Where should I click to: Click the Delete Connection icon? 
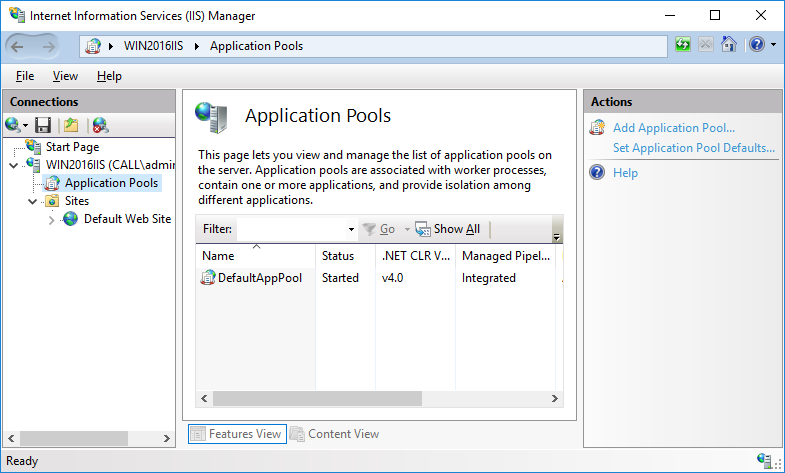click(x=101, y=125)
